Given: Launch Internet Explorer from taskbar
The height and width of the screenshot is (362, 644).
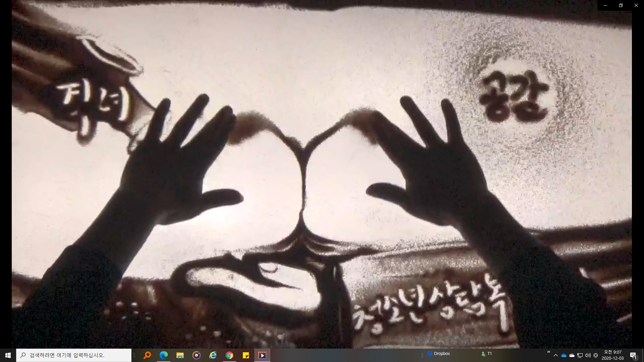Looking at the screenshot, I should click(x=213, y=355).
